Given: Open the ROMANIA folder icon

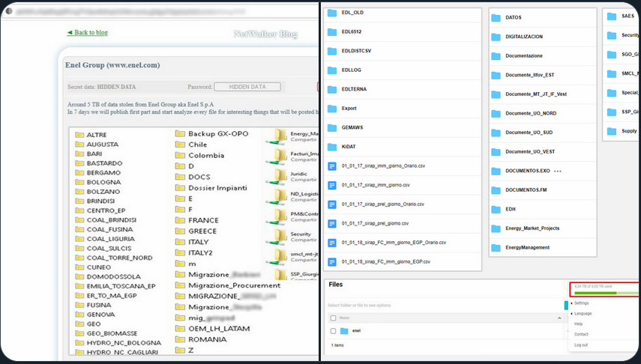Looking at the screenshot, I should pyautogui.click(x=180, y=339).
